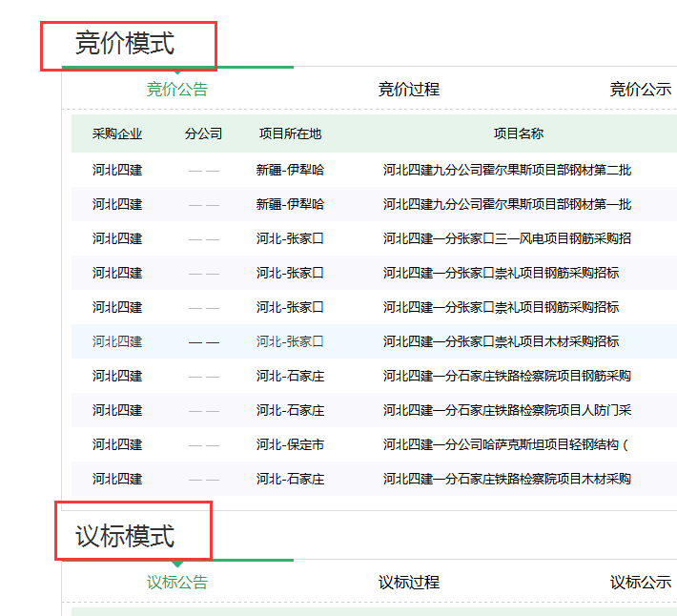Click 河北-石家庄 in the 检察院项目钢筋采购 row
This screenshot has height=616, width=677.
click(290, 376)
